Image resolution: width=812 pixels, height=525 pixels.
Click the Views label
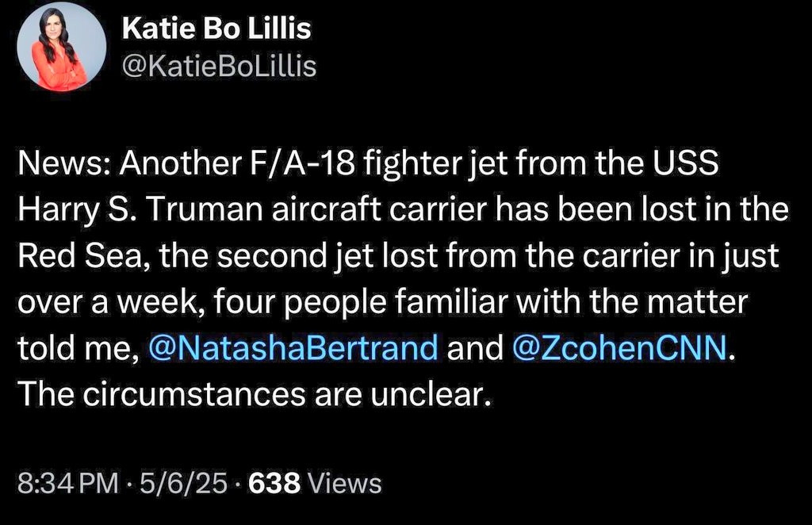(x=344, y=483)
